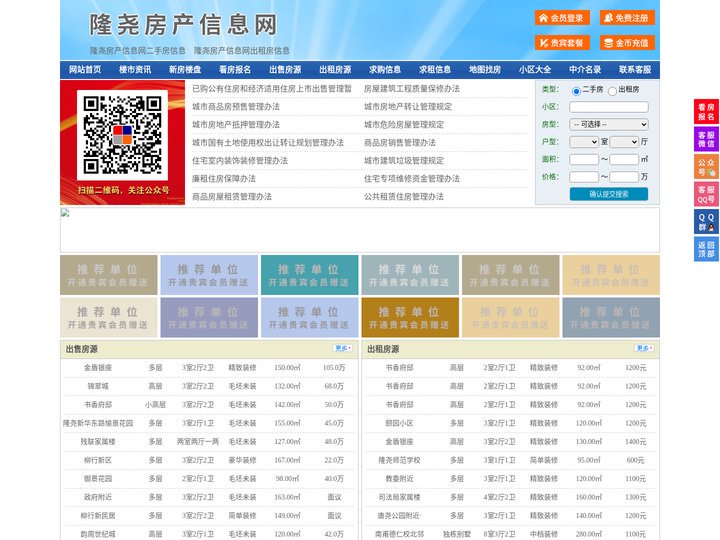Viewport: 720px width, 540px height.
Task: Open 公共租赁住房管理办法 link
Action: click(x=404, y=197)
